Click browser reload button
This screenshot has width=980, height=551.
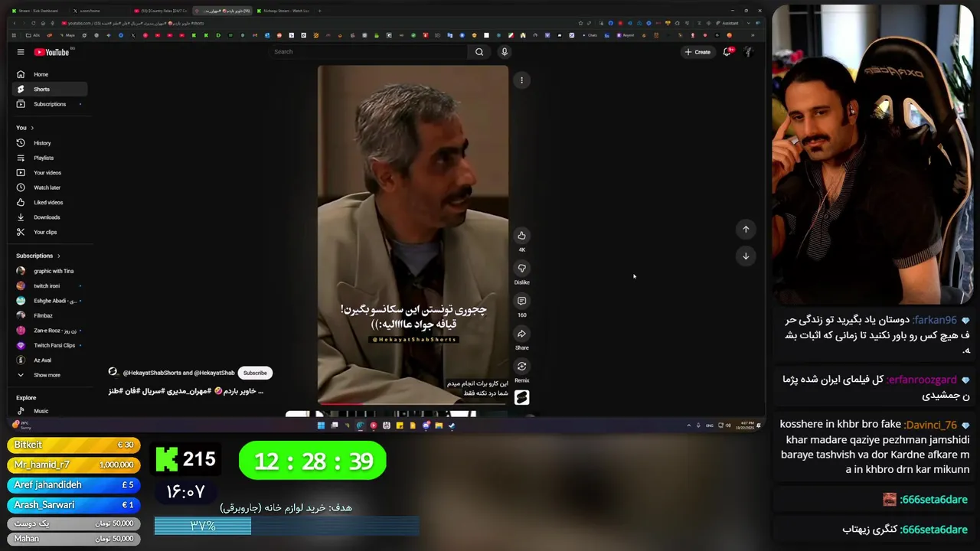[x=33, y=23]
